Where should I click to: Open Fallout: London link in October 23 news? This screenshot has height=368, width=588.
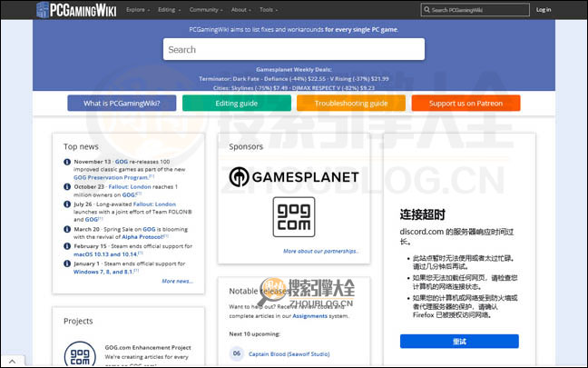click(x=130, y=186)
